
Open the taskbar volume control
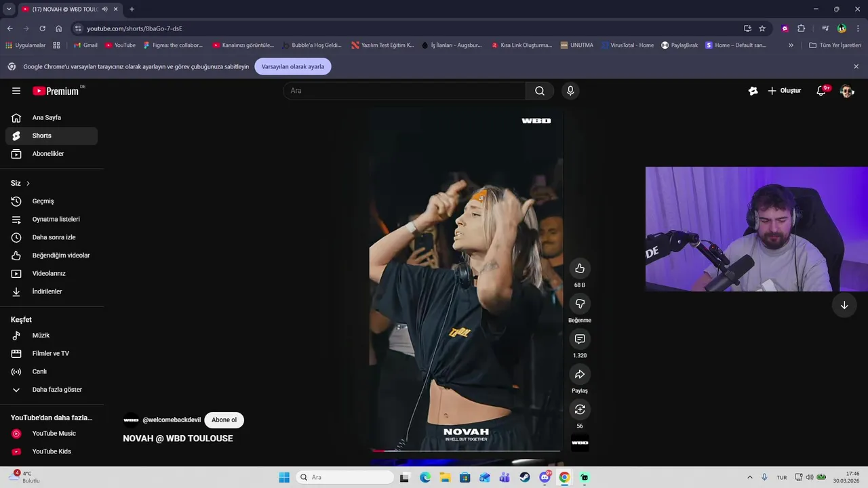click(x=810, y=477)
